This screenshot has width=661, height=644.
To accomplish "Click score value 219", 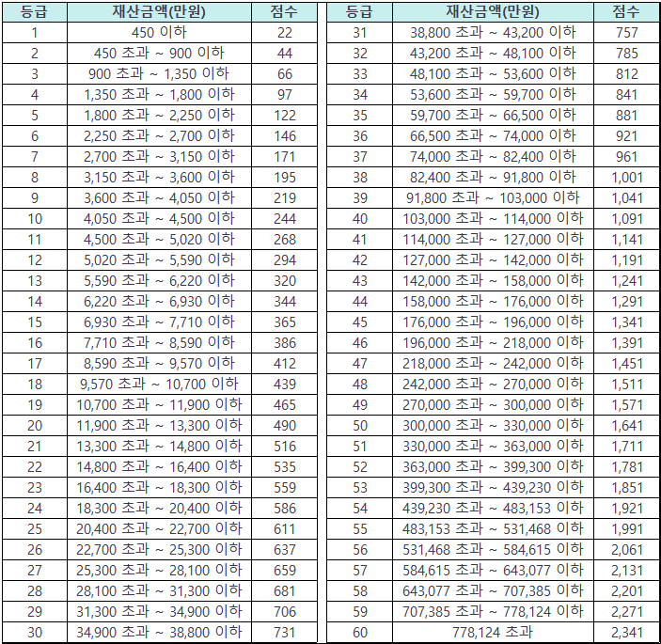I will tap(285, 197).
